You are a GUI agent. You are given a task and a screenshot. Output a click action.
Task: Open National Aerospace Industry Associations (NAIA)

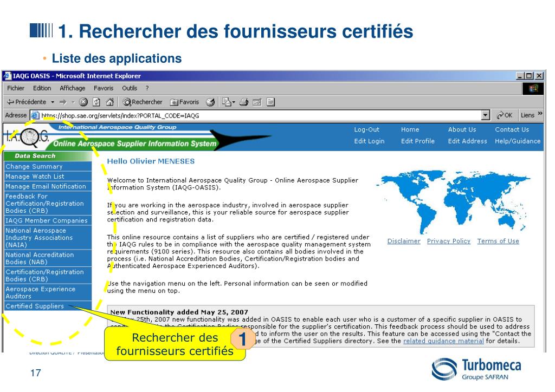click(48, 238)
